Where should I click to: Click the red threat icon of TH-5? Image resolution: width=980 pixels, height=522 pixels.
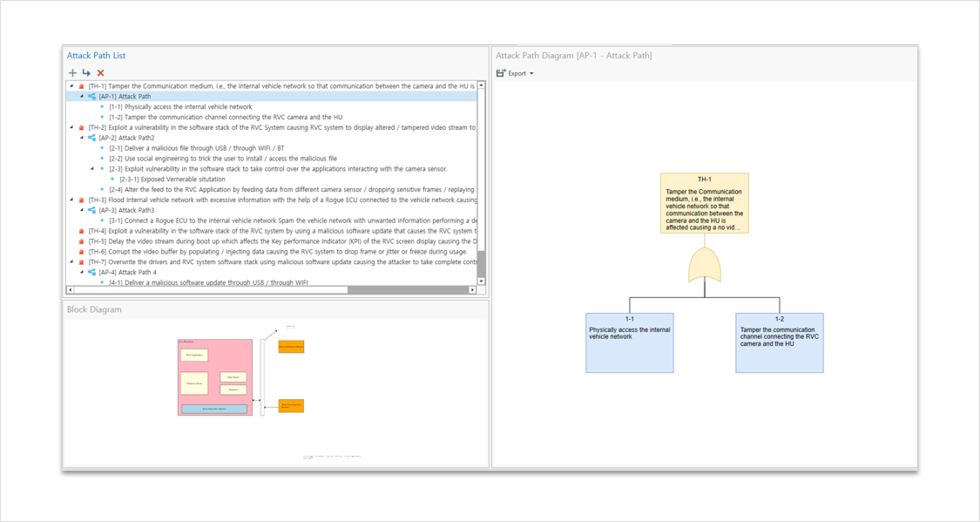[81, 241]
